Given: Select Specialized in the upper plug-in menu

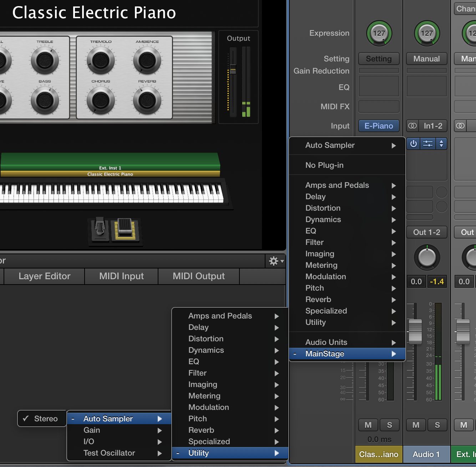Looking at the screenshot, I should coord(347,311).
